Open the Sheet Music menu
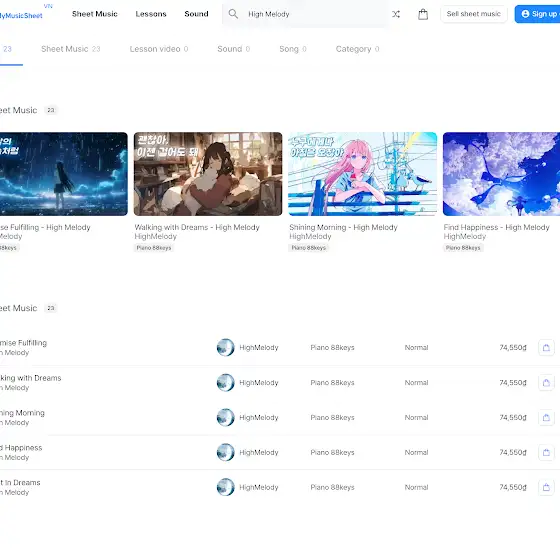Screen dimensions: 560x560 95,14
